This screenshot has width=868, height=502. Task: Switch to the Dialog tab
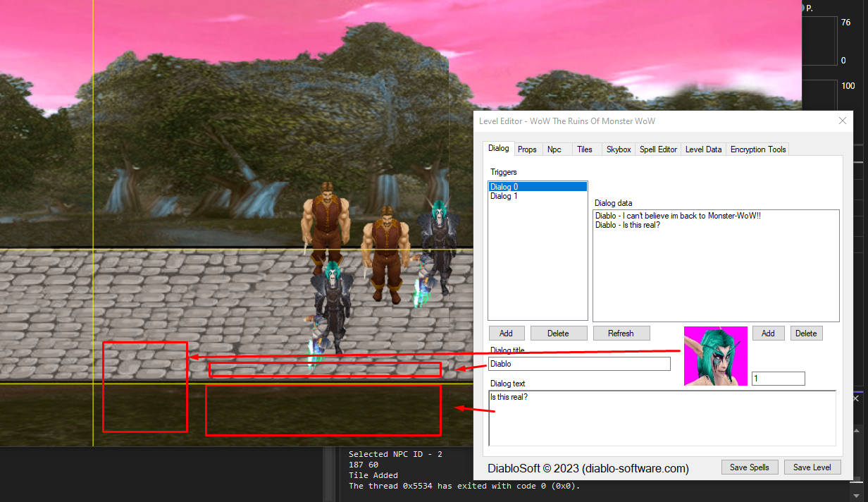(x=498, y=148)
